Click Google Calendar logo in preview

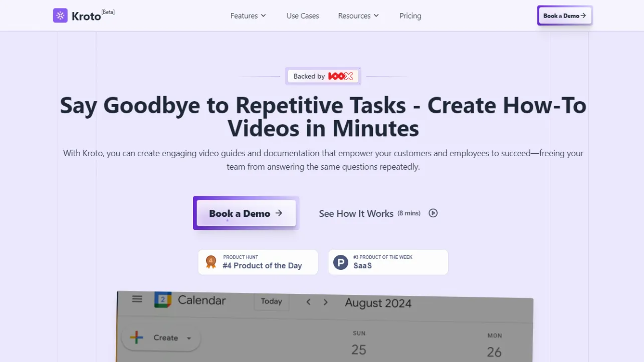pyautogui.click(x=163, y=299)
